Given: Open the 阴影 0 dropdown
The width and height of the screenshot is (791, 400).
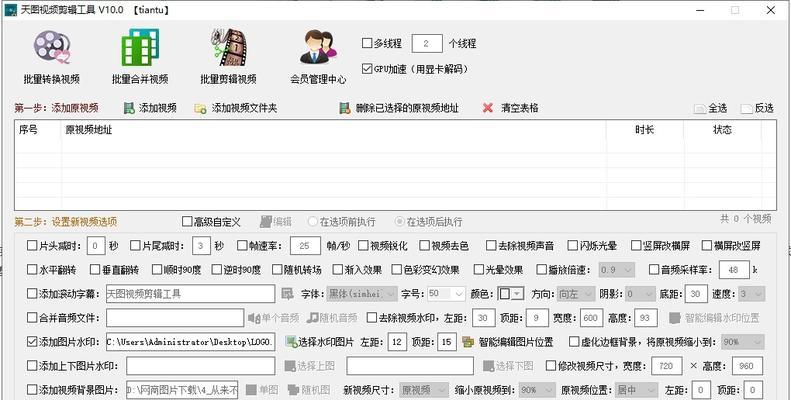Looking at the screenshot, I should tap(640, 294).
